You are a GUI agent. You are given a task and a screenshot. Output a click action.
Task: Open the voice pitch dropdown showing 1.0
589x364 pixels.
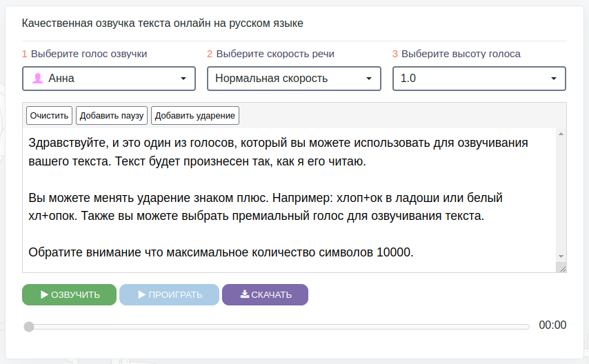coord(479,79)
